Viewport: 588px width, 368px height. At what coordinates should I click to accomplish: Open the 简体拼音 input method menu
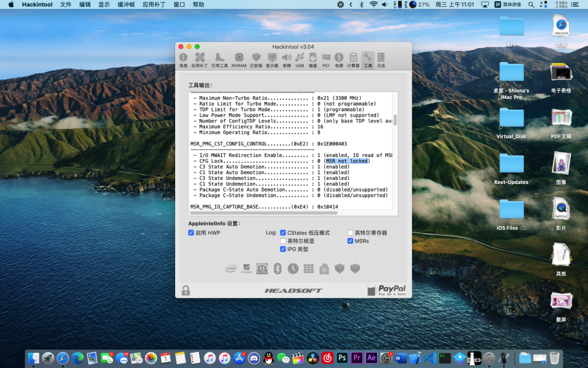coord(508,5)
